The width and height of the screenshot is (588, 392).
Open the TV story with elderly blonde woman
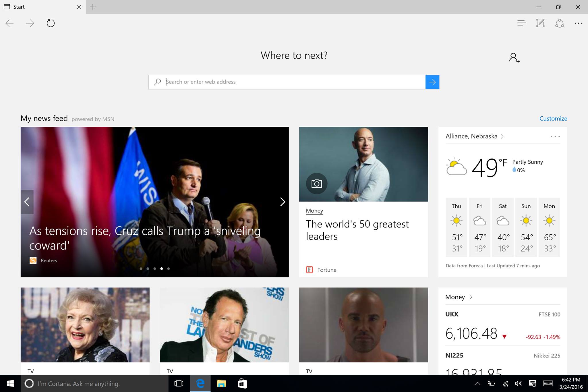pos(85,331)
